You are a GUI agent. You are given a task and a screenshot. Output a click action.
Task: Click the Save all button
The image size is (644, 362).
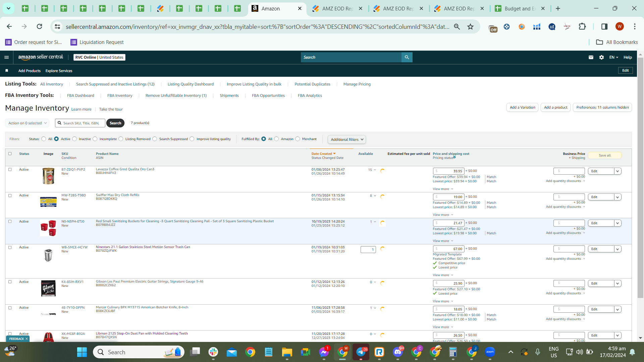pyautogui.click(x=605, y=156)
